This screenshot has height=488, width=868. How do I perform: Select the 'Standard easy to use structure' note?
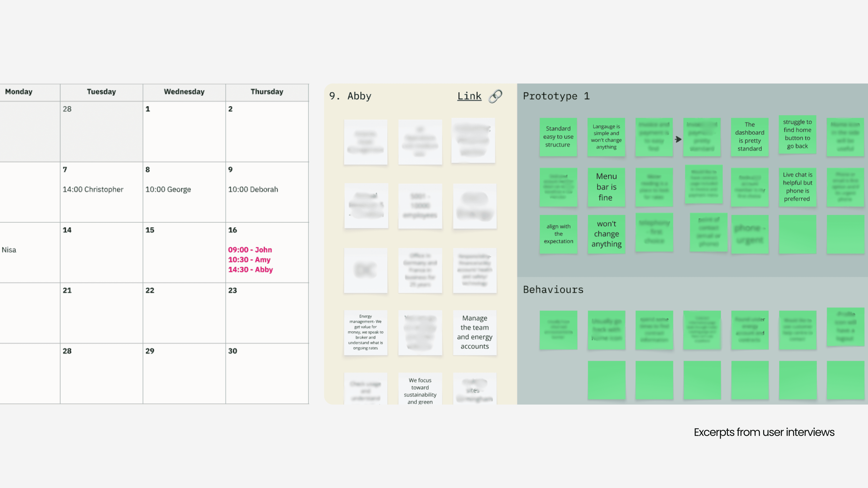point(558,137)
